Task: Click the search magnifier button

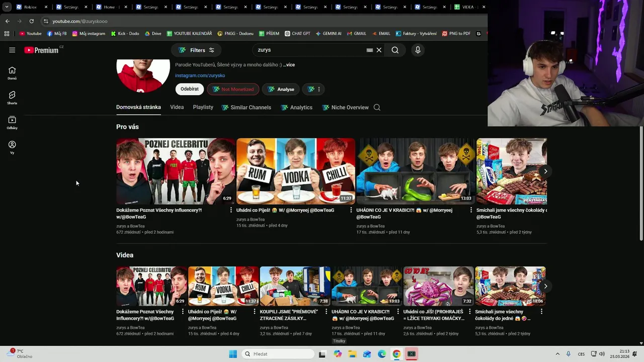Action: [395, 50]
